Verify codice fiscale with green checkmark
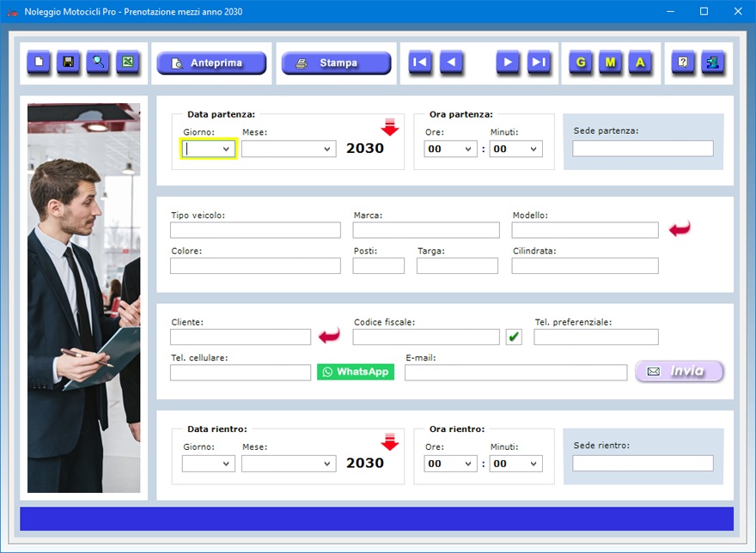Viewport: 756px width, 553px height. tap(514, 337)
